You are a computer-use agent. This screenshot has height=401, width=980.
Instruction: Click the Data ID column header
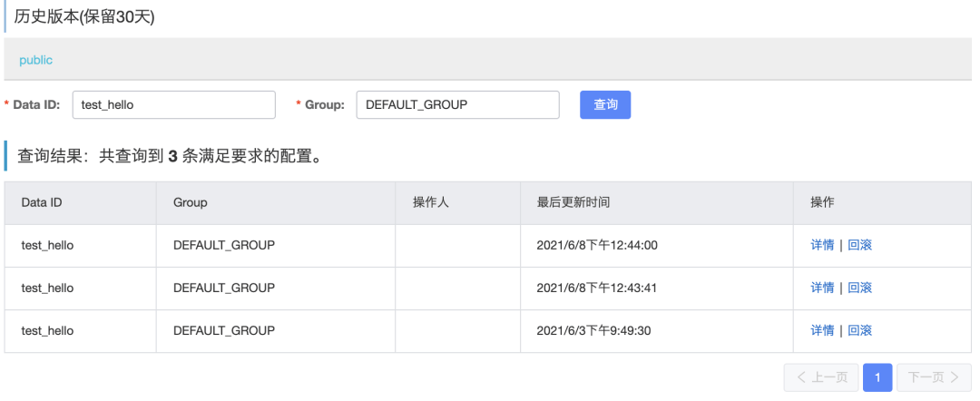[42, 202]
